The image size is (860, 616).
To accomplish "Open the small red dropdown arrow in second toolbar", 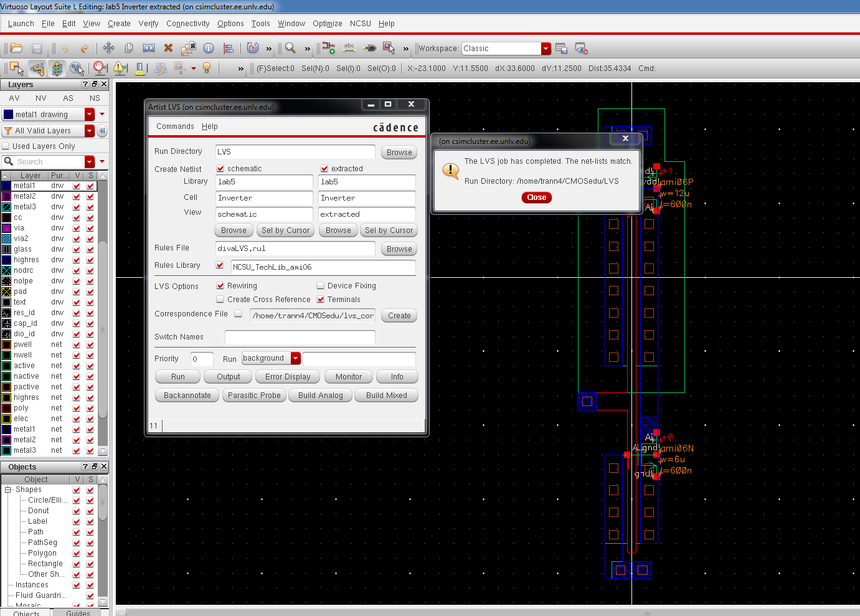I will (194, 69).
